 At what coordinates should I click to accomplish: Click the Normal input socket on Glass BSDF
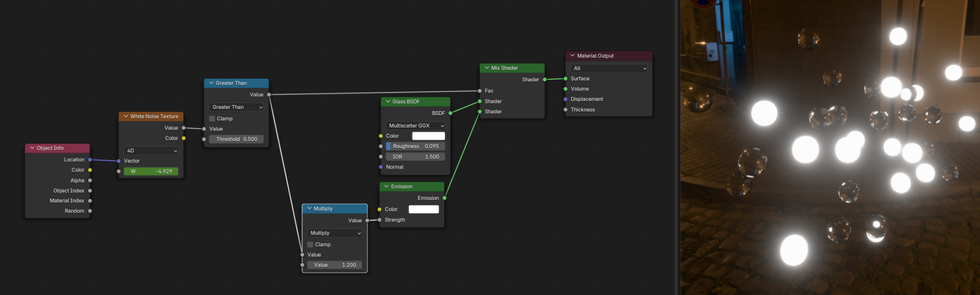point(381,166)
